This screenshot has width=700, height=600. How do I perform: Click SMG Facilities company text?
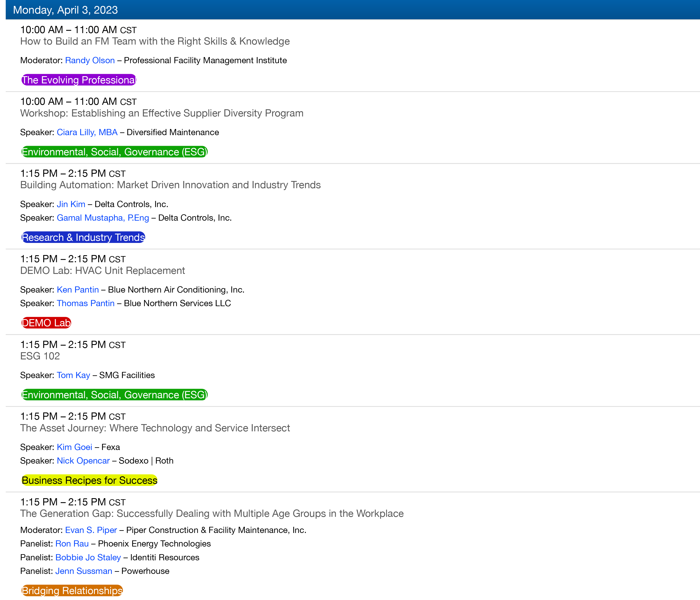(x=127, y=375)
